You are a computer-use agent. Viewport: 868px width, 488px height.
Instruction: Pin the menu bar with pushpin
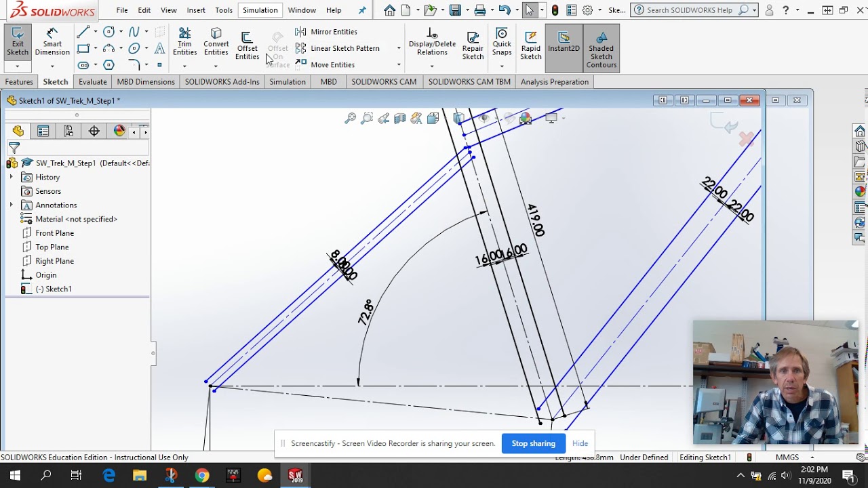point(361,10)
